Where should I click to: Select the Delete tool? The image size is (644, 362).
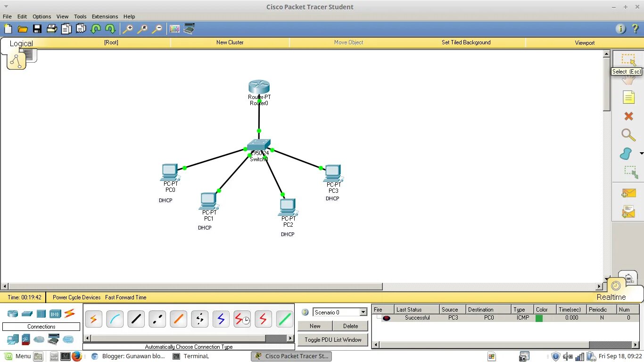coord(628,116)
